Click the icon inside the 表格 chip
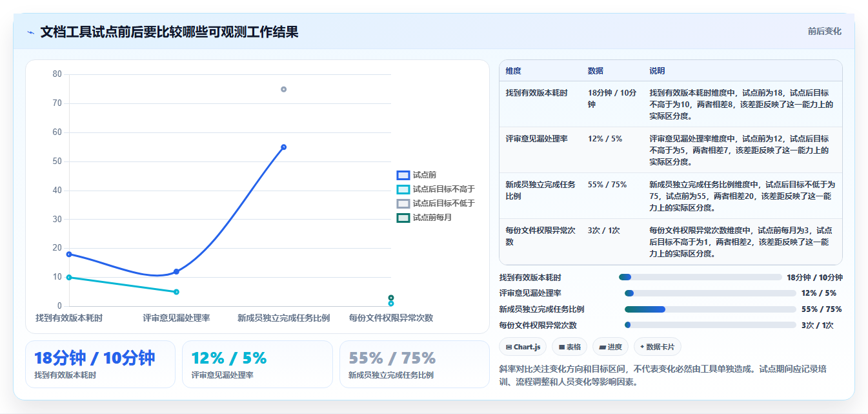Image resolution: width=868 pixels, height=414 pixels. tap(562, 347)
